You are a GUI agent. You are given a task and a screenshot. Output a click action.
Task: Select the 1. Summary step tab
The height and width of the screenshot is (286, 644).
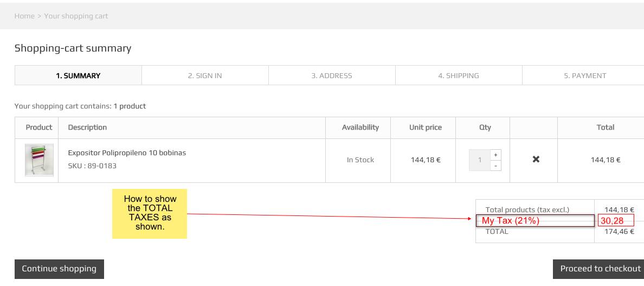[x=78, y=76]
